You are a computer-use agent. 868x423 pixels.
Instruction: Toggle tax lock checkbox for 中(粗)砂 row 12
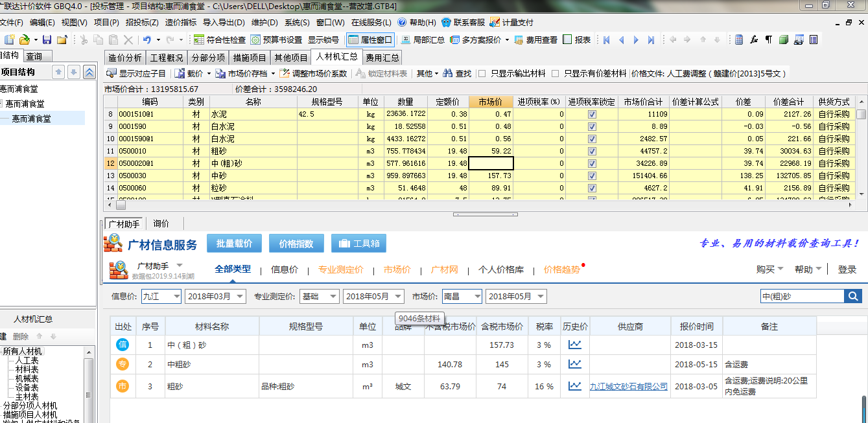(592, 163)
